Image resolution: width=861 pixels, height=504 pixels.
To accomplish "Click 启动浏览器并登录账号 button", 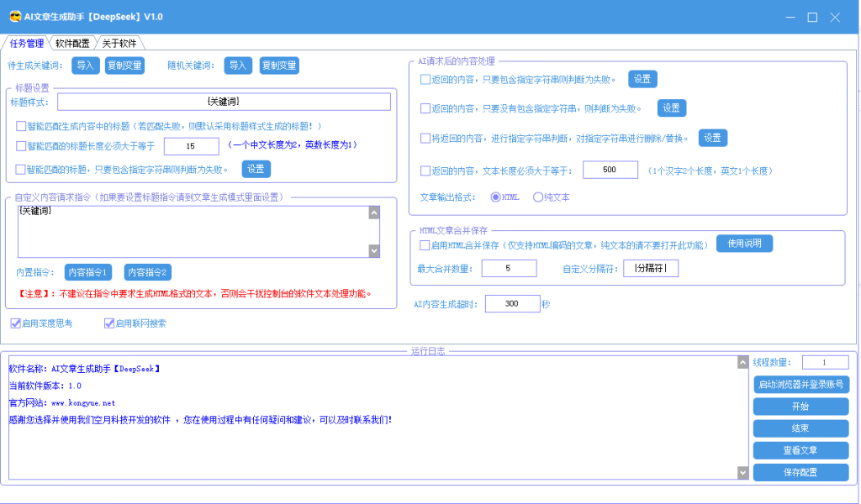I will pos(801,385).
